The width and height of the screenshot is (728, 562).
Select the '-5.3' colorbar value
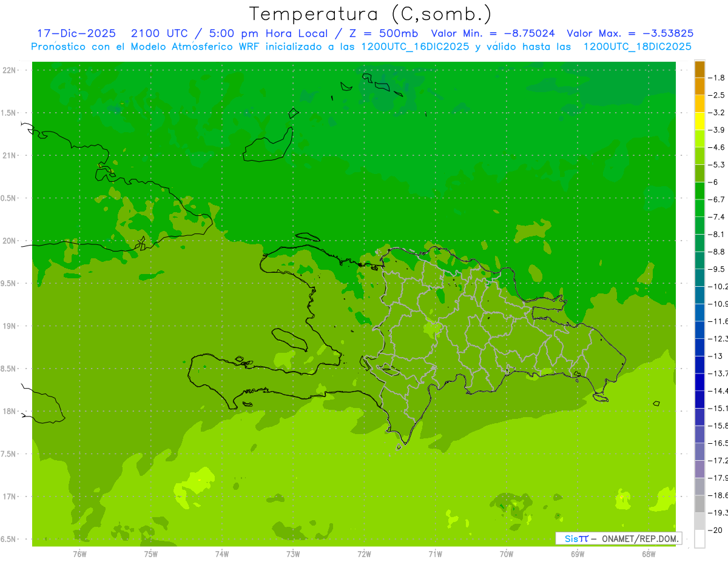[716, 165]
